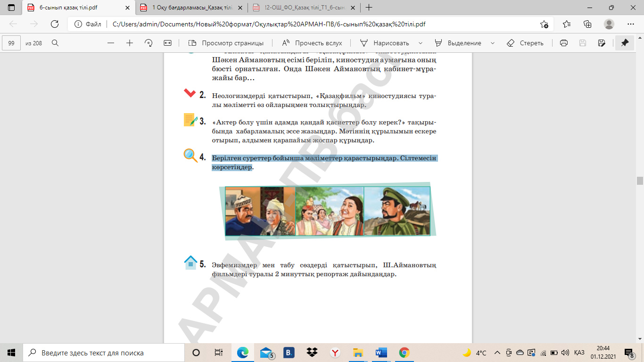The height and width of the screenshot is (362, 644).
Task: Switch to the "!2-ОШ_ФО_Қазақ тілі_Т1_6-сын" tab
Action: [304, 8]
